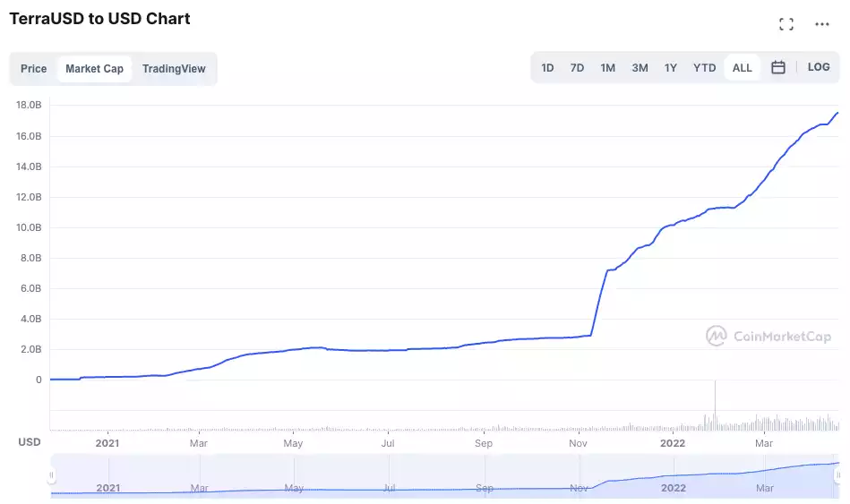Set chart range to 3M
850x504 pixels.
click(640, 68)
